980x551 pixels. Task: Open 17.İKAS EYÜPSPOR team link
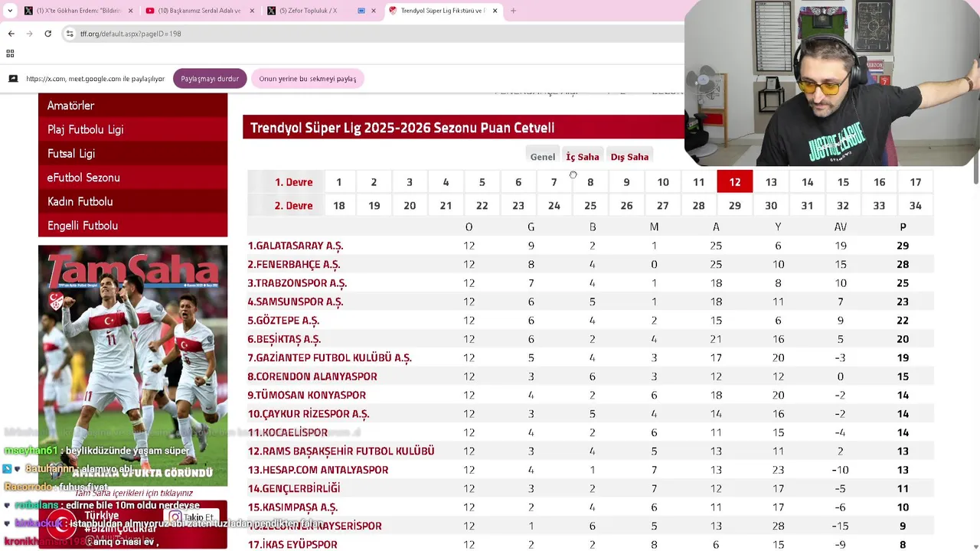tap(292, 545)
